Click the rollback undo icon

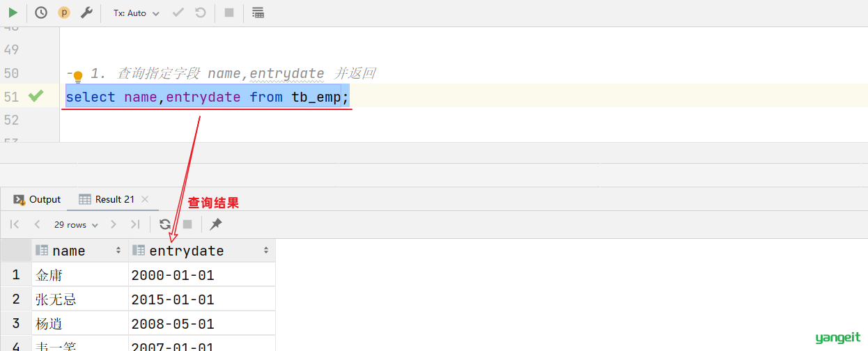click(x=201, y=13)
